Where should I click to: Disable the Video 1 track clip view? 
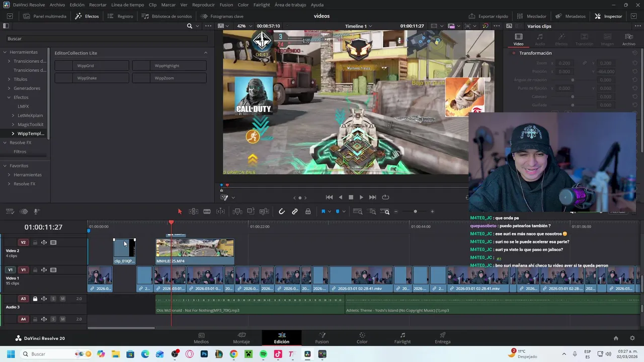53,270
